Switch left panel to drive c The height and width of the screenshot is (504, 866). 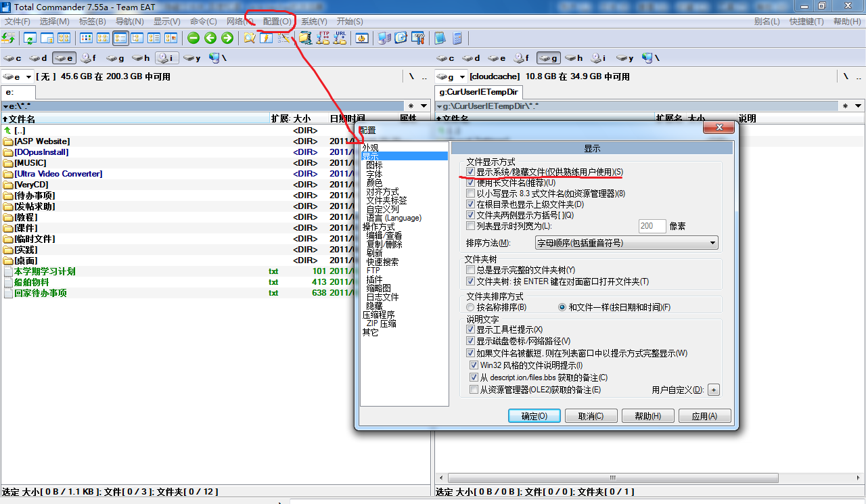coord(13,58)
